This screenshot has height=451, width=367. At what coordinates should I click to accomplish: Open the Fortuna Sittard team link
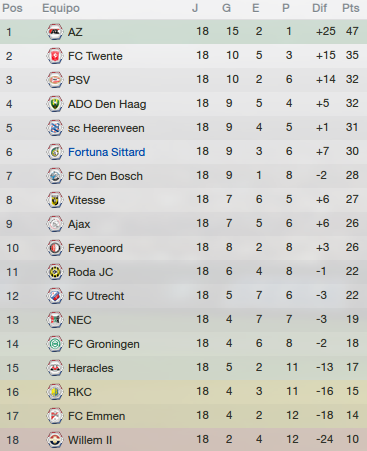tap(107, 152)
